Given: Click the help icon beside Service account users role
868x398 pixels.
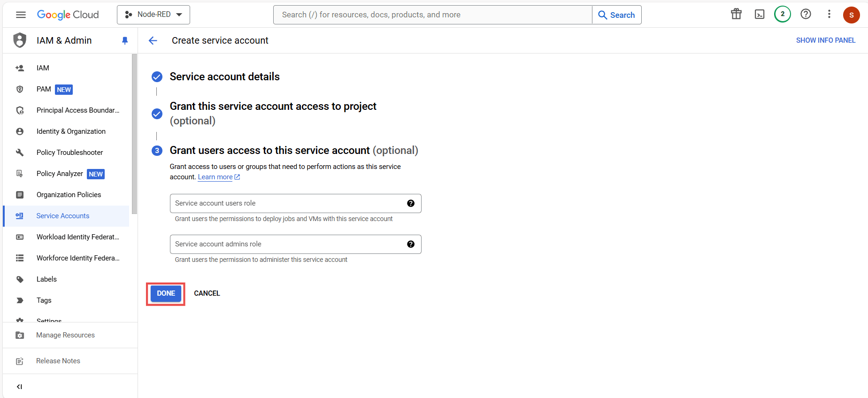Looking at the screenshot, I should [x=411, y=203].
